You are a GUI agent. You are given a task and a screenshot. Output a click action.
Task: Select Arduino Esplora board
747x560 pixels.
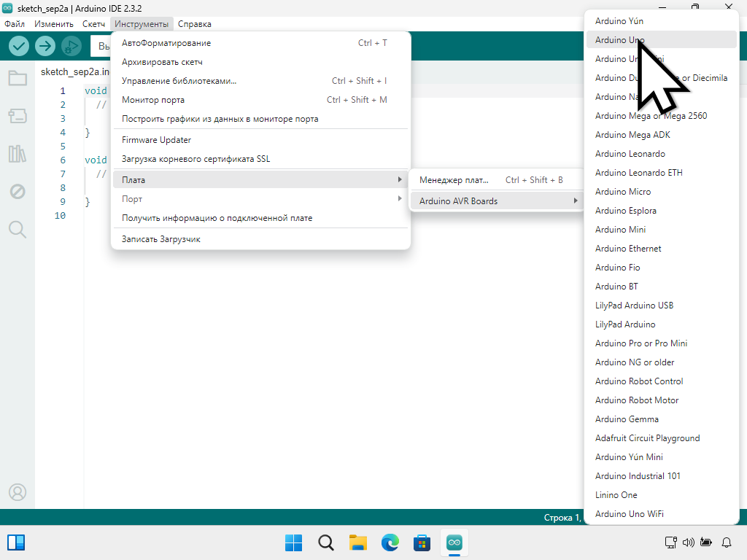point(662,211)
